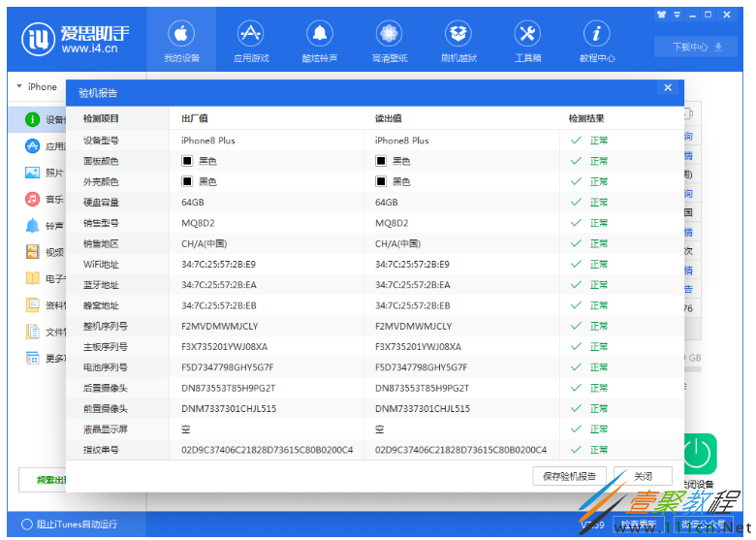The width and height of the screenshot is (756, 540).
Task: Click the 设备型号 row label
Action: click(x=101, y=141)
